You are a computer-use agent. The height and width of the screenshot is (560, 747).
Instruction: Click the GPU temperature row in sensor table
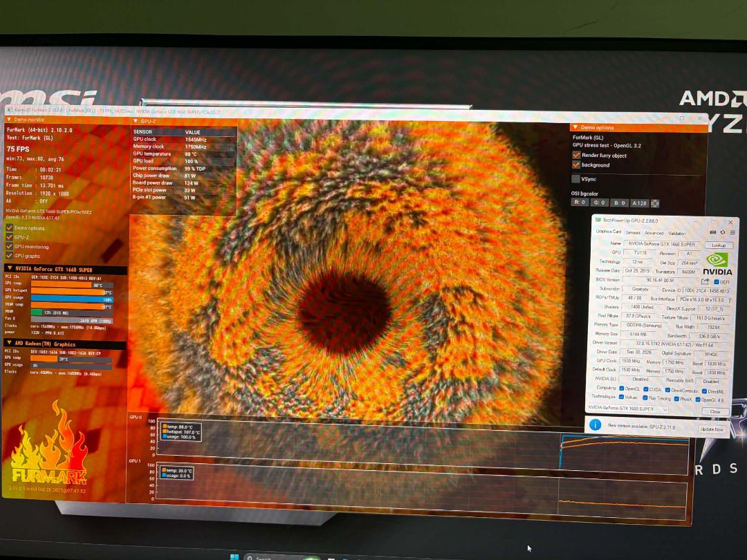coord(184,153)
